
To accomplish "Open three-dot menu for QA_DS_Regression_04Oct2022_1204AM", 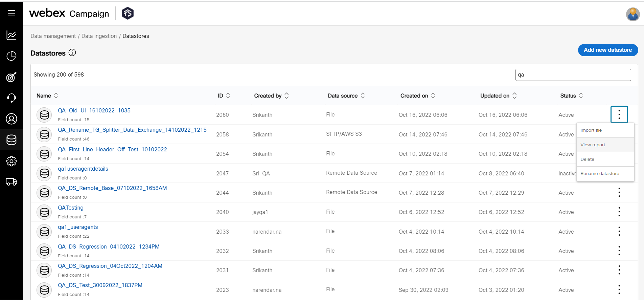I will pos(619,270).
